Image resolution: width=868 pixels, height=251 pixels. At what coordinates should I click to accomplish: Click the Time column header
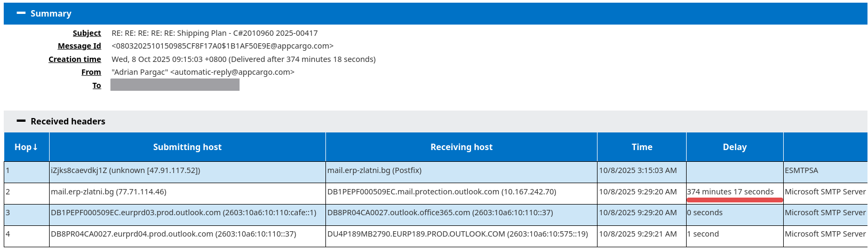(642, 147)
